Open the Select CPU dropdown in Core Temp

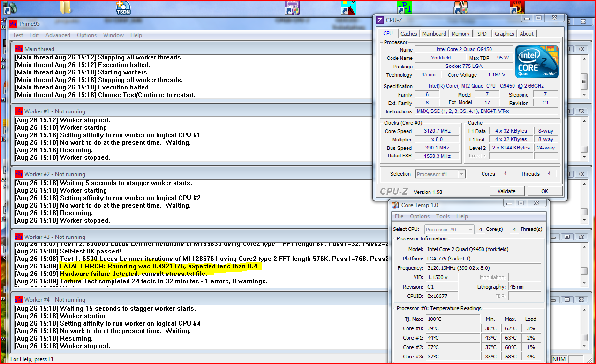pyautogui.click(x=449, y=230)
